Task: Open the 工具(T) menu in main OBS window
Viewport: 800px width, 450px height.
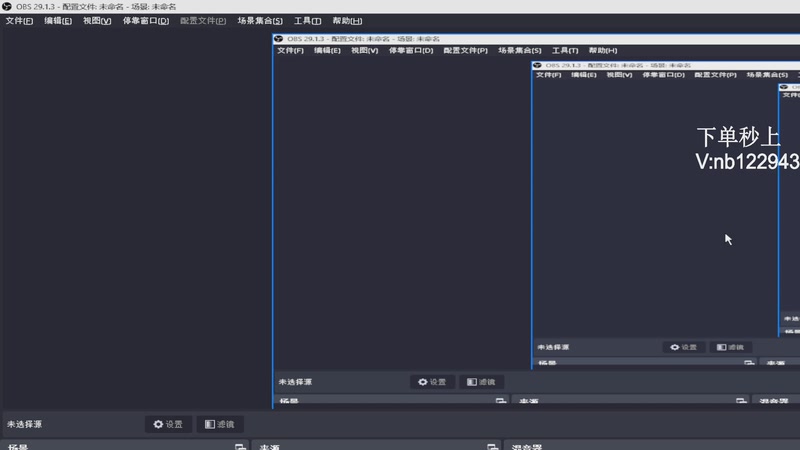Action: pos(307,21)
